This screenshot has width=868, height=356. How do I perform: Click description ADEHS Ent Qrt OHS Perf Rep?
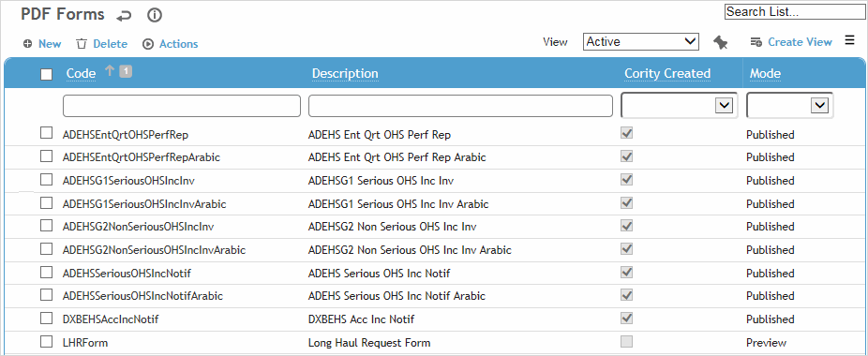(380, 135)
